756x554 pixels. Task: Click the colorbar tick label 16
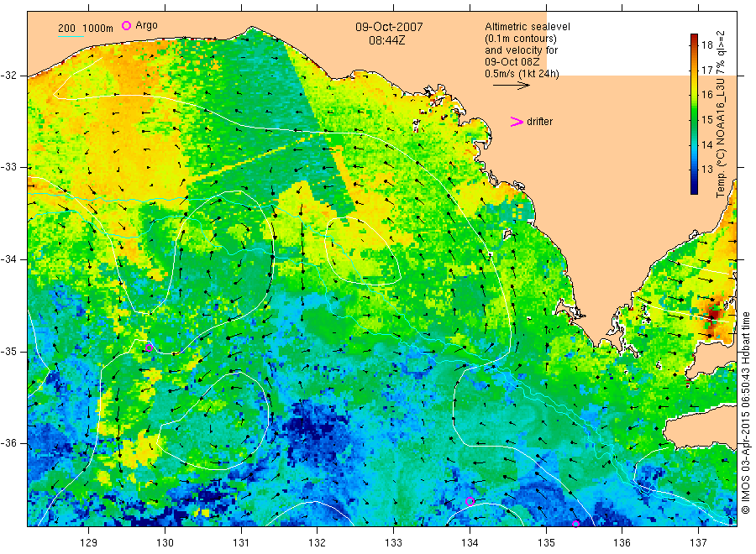(x=706, y=94)
